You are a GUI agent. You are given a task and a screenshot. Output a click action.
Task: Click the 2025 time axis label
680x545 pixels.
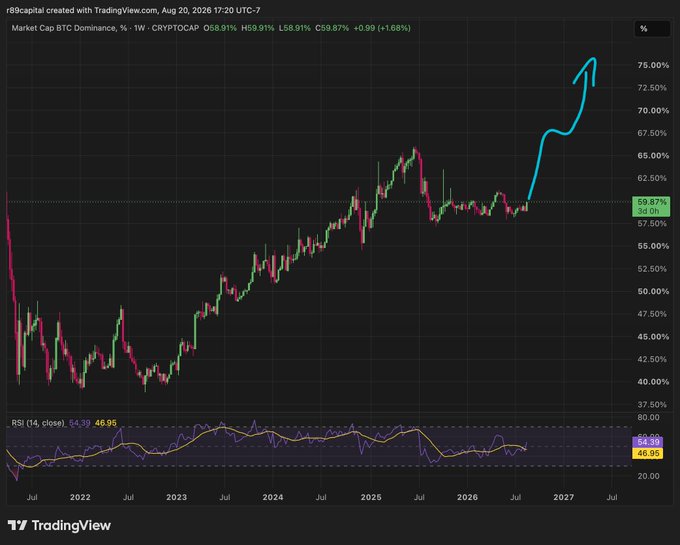point(371,497)
